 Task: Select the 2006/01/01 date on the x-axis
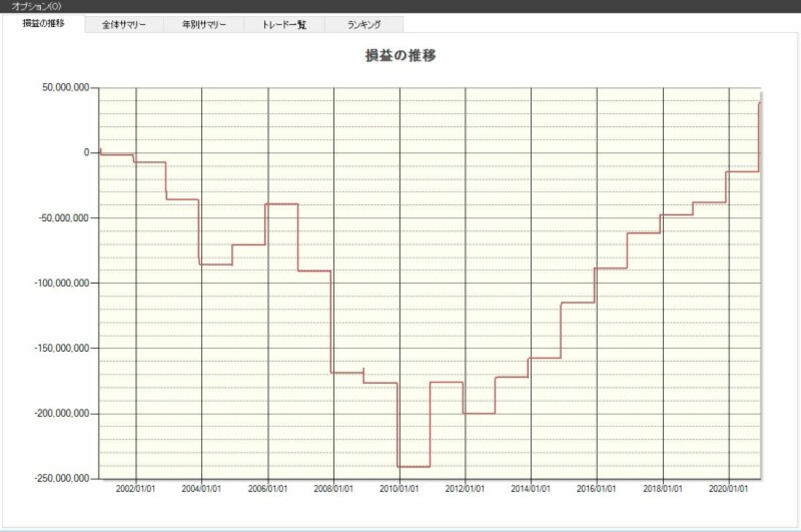click(268, 489)
